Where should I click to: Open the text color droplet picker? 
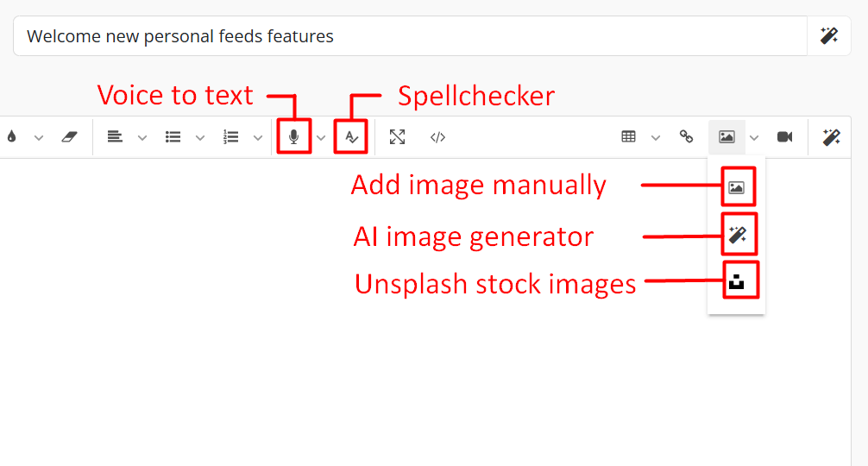point(11,136)
